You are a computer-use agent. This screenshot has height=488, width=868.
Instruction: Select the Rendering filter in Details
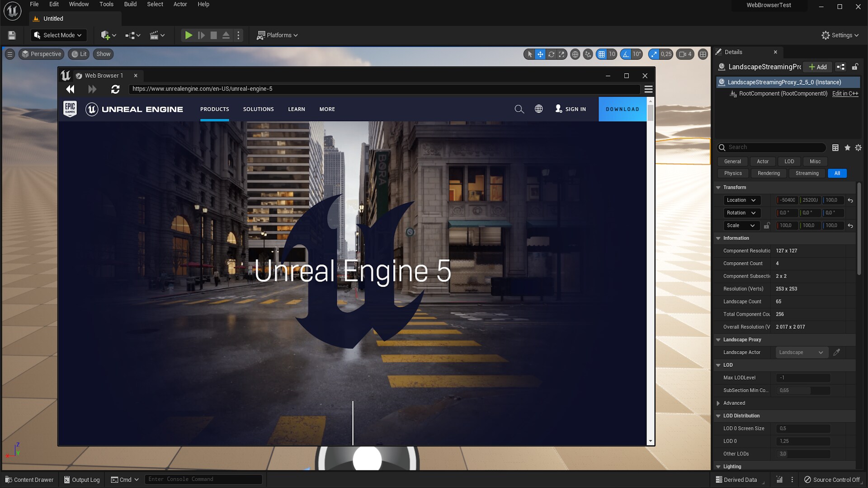point(769,173)
